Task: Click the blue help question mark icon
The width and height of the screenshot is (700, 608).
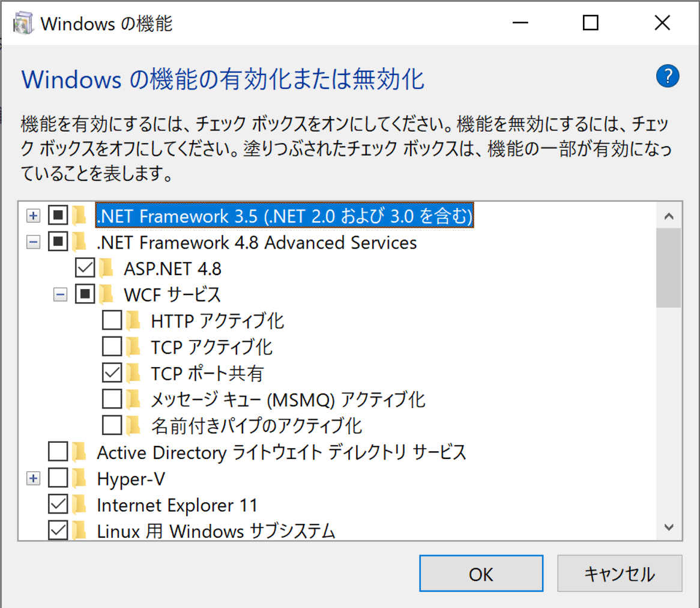Action: [668, 76]
